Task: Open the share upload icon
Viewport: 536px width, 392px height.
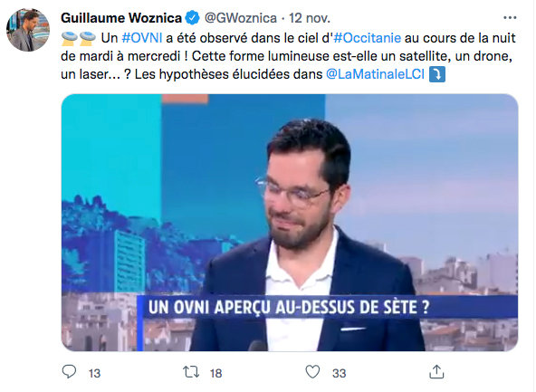Action: tap(436, 372)
